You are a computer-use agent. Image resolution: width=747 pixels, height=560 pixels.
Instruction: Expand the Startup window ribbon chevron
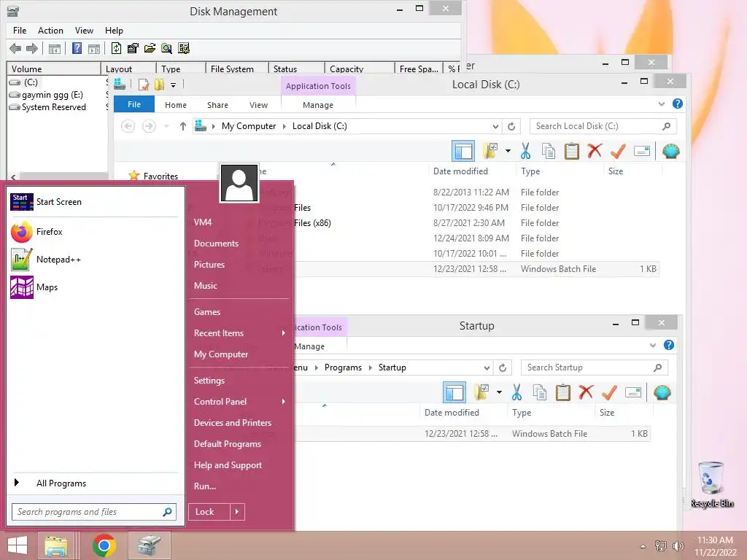653,345
